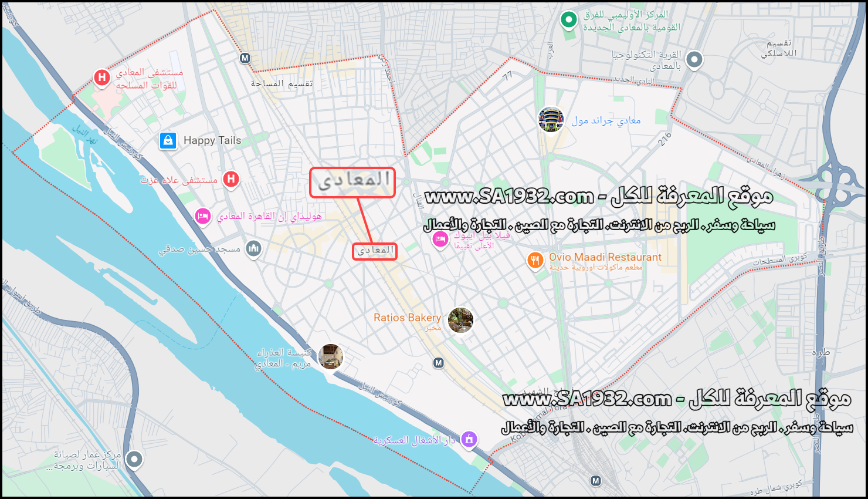Click the Virgin Mary Church photo marker

point(331,357)
